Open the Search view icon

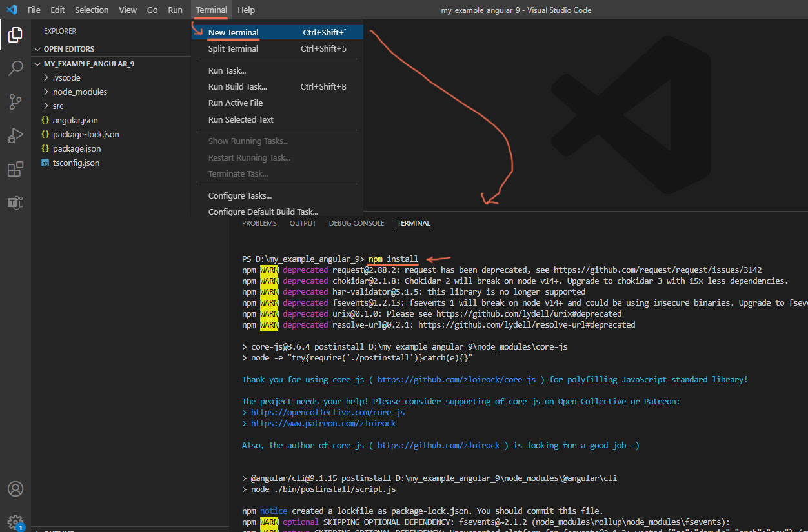[15, 68]
